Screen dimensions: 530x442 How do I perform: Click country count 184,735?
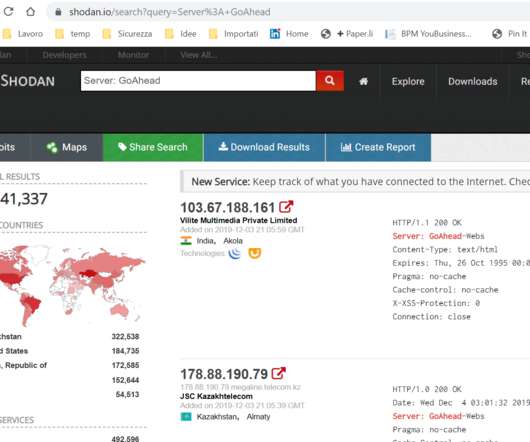pos(125,351)
